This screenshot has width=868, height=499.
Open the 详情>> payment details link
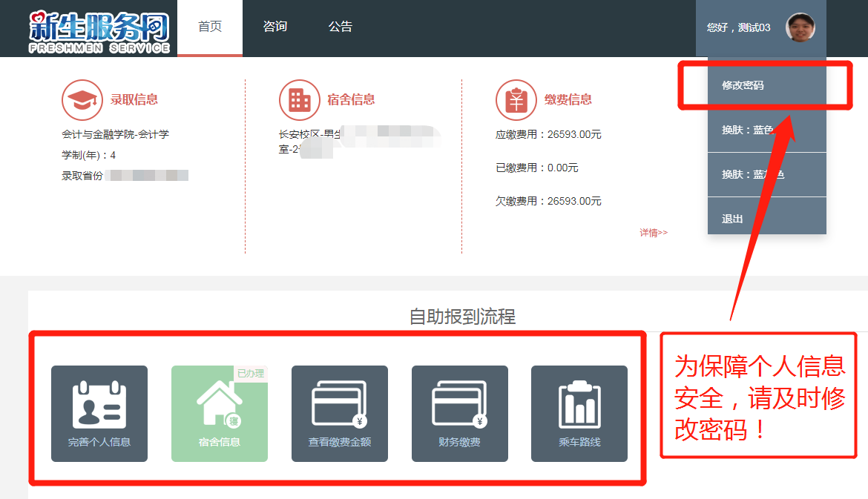coord(654,233)
